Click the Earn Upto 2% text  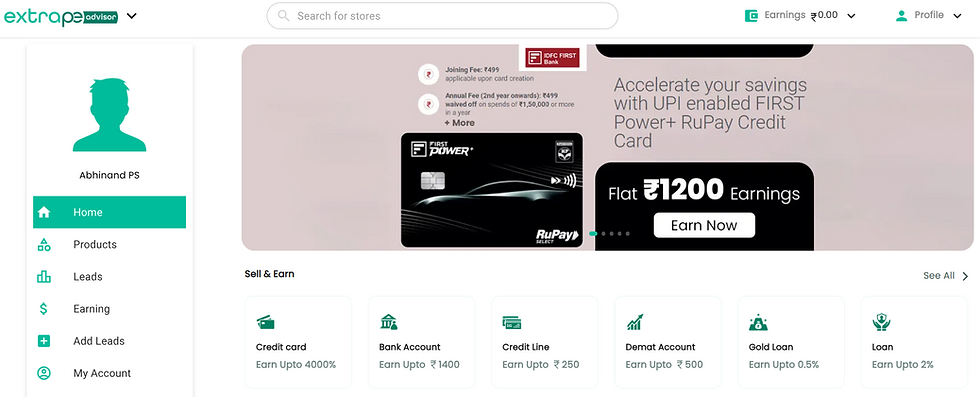(x=902, y=364)
